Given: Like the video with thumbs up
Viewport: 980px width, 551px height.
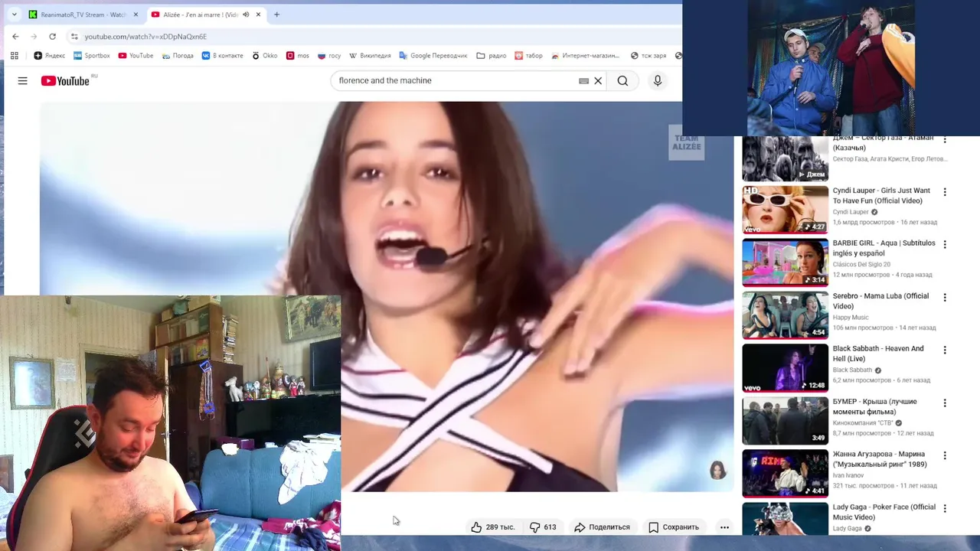Looking at the screenshot, I should (x=493, y=527).
